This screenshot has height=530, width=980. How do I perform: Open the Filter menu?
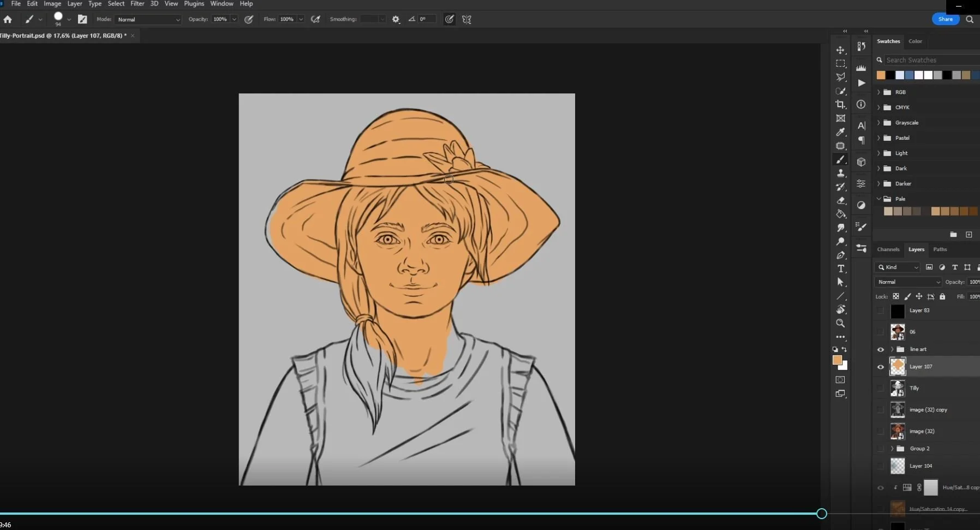pos(137,4)
